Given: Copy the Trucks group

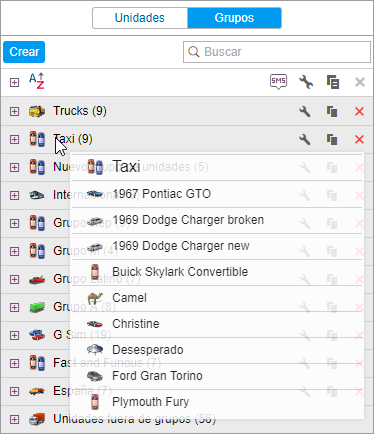Looking at the screenshot, I should point(332,111).
